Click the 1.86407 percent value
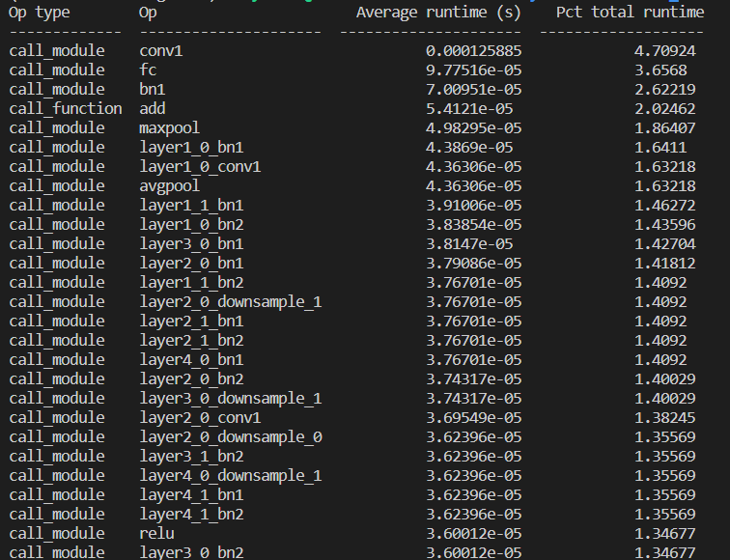 click(x=664, y=128)
